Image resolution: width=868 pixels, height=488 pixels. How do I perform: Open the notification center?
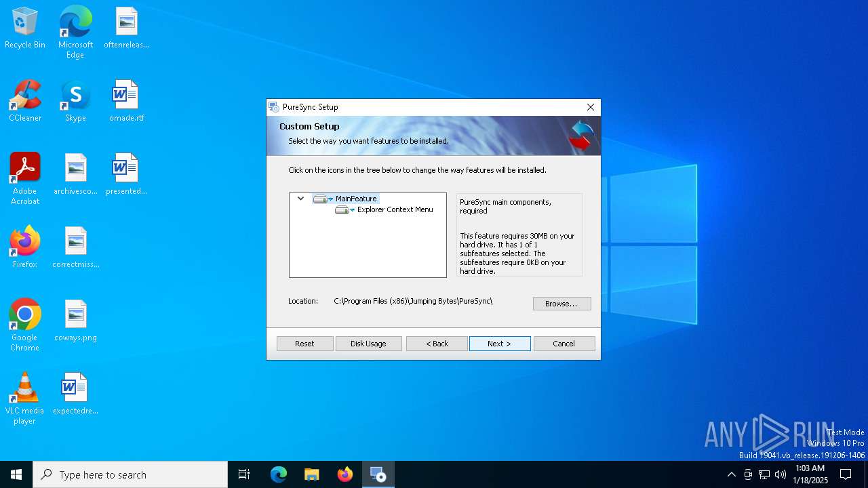coord(846,474)
